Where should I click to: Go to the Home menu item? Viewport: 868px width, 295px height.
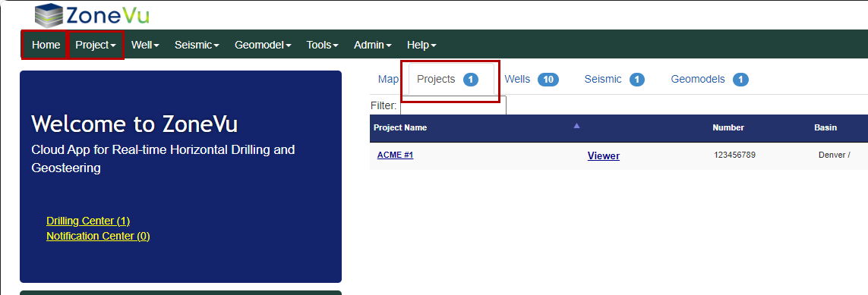[x=46, y=45]
